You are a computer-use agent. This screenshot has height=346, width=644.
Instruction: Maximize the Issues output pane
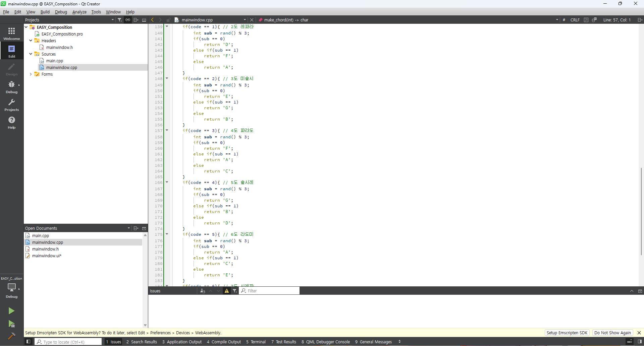[632, 291]
